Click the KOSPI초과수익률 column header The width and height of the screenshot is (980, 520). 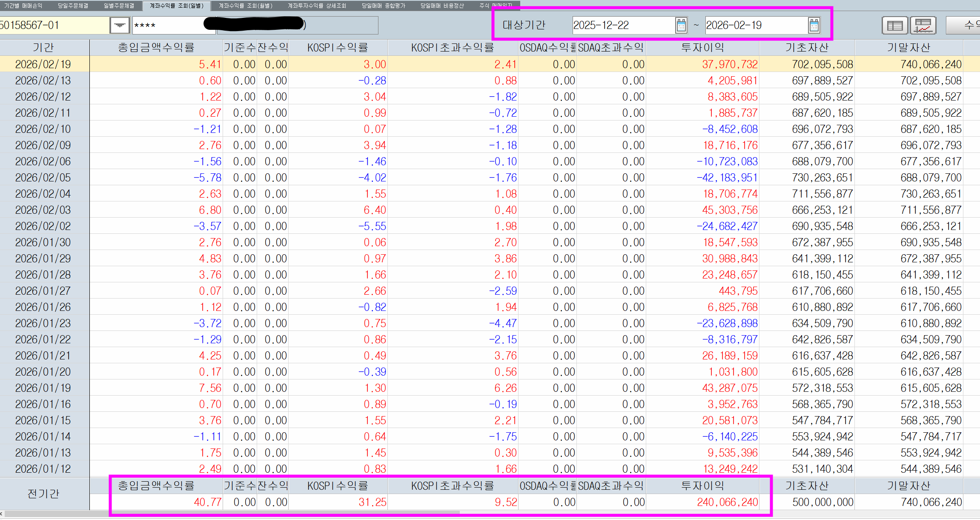click(453, 47)
